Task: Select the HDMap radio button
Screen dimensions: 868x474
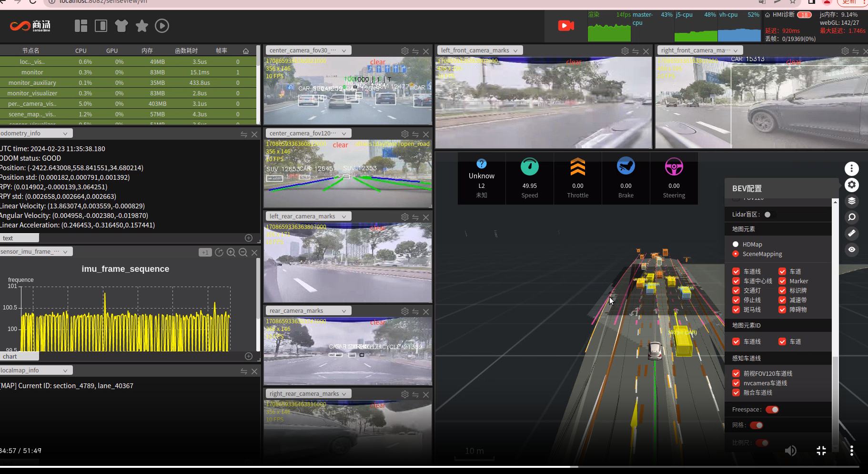Action: pyautogui.click(x=736, y=244)
